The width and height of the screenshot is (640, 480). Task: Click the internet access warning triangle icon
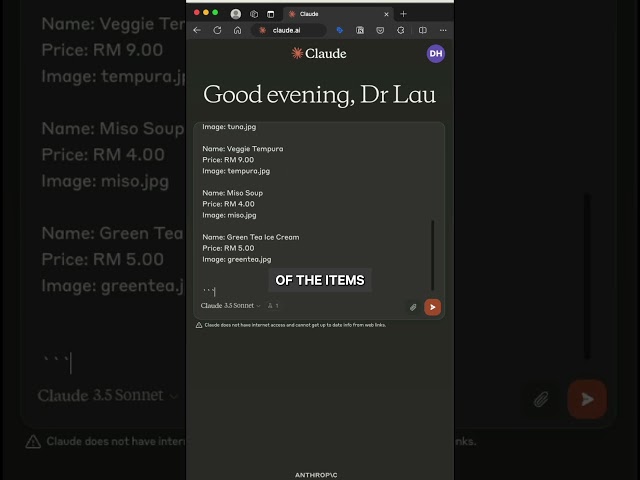(x=199, y=325)
